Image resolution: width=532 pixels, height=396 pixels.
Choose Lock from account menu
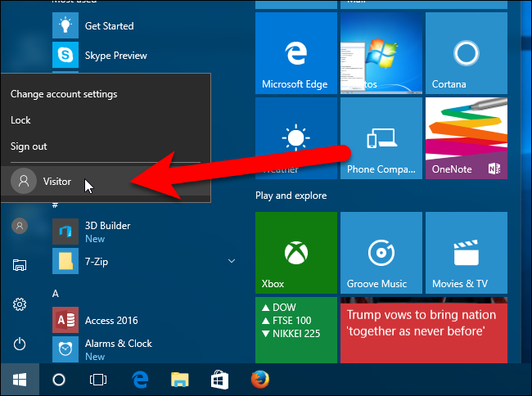click(x=20, y=120)
